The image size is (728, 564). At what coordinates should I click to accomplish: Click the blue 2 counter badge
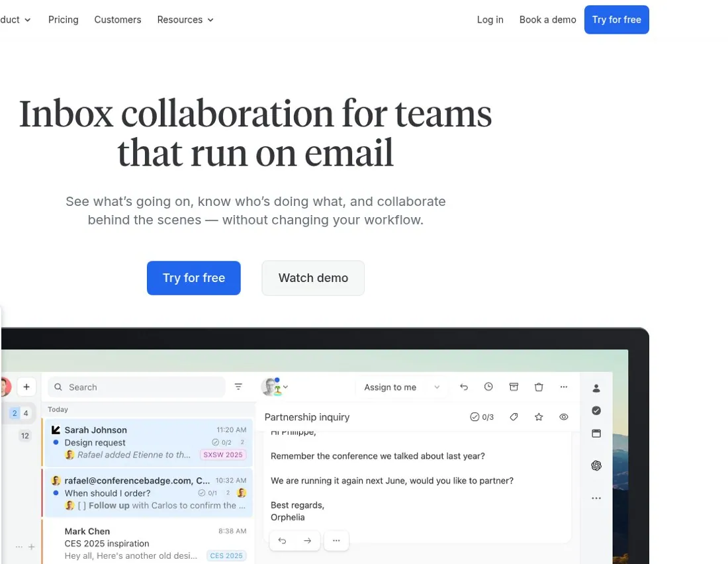(15, 413)
